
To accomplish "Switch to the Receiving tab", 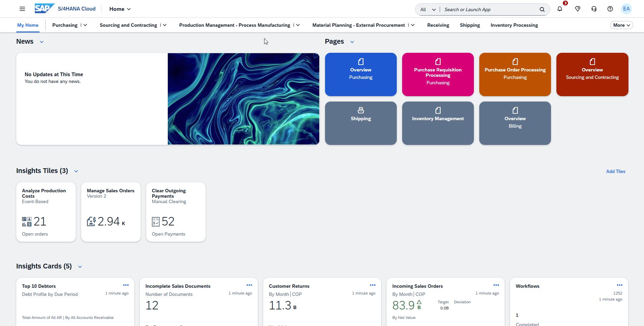I will (x=438, y=25).
